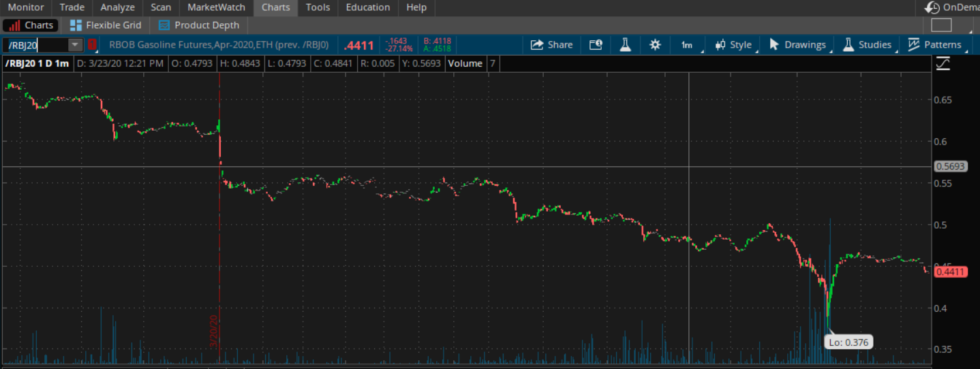This screenshot has width=980, height=369.
Task: Toggle OnDemand mode
Action: coord(952,7)
